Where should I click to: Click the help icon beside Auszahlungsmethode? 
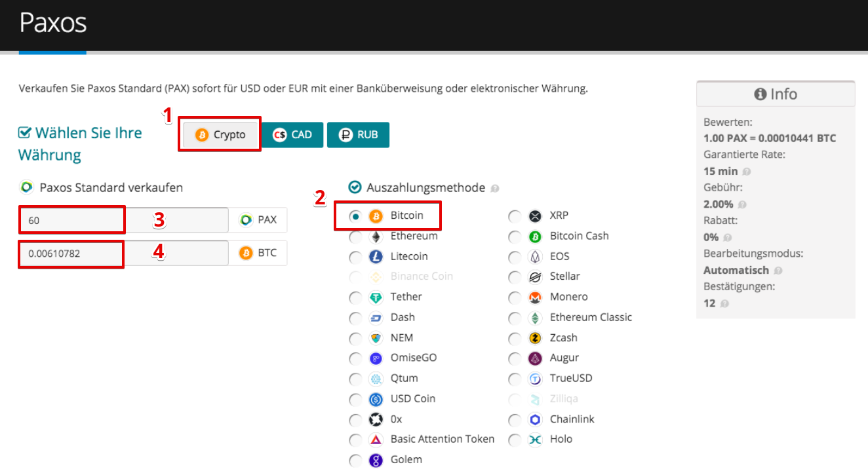click(x=495, y=188)
